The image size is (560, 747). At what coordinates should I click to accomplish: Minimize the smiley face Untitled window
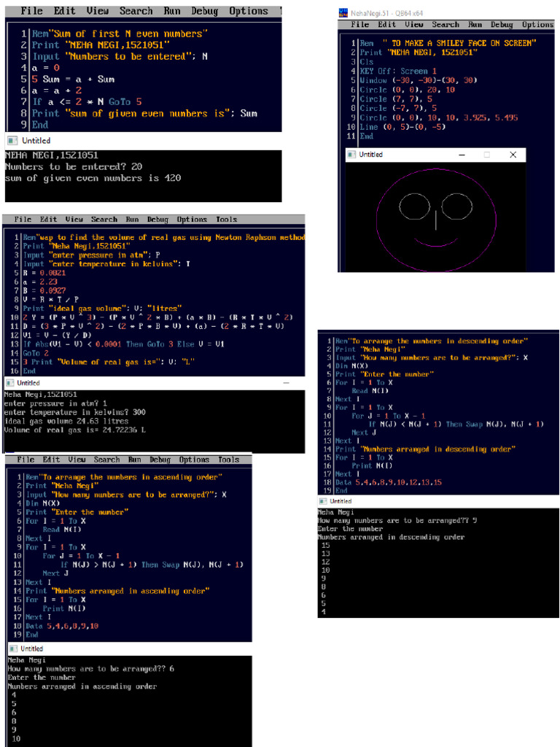[462, 155]
